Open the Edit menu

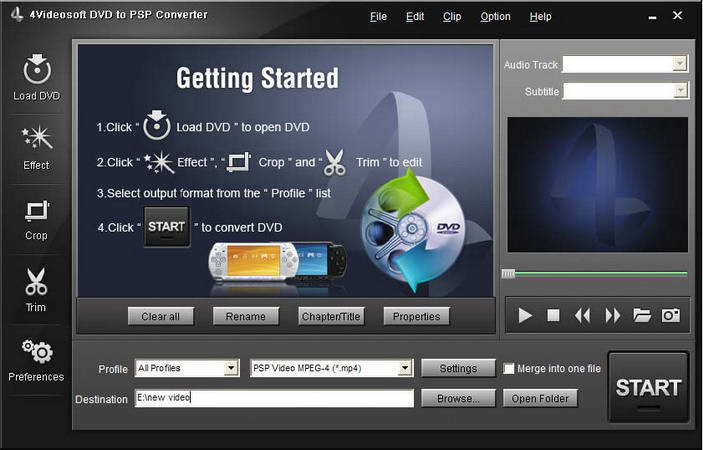point(415,17)
